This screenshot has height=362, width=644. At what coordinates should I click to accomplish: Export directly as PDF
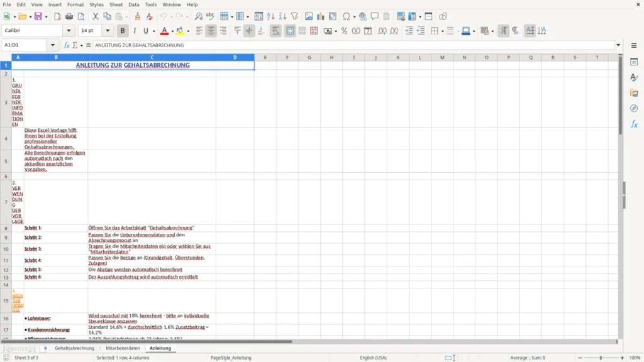click(57, 16)
